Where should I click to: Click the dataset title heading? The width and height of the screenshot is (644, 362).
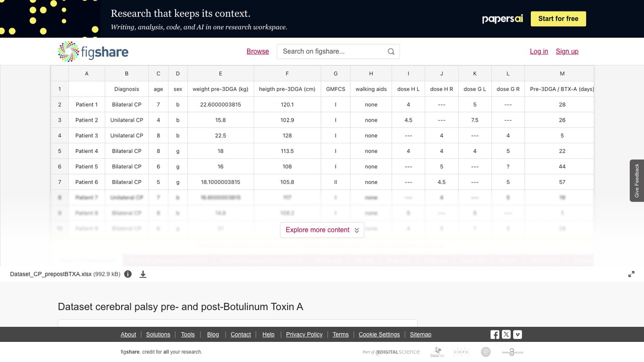coord(181,307)
